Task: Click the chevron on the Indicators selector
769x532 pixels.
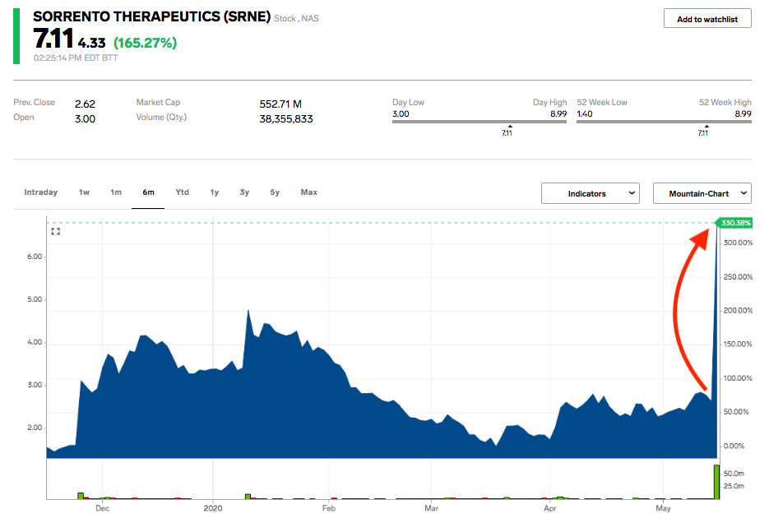Action: point(632,192)
